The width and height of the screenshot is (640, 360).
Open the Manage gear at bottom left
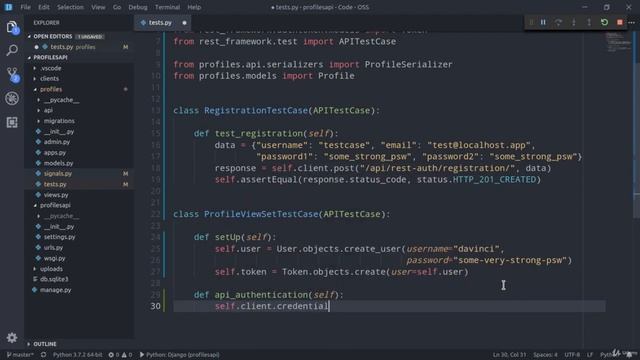coord(12,338)
